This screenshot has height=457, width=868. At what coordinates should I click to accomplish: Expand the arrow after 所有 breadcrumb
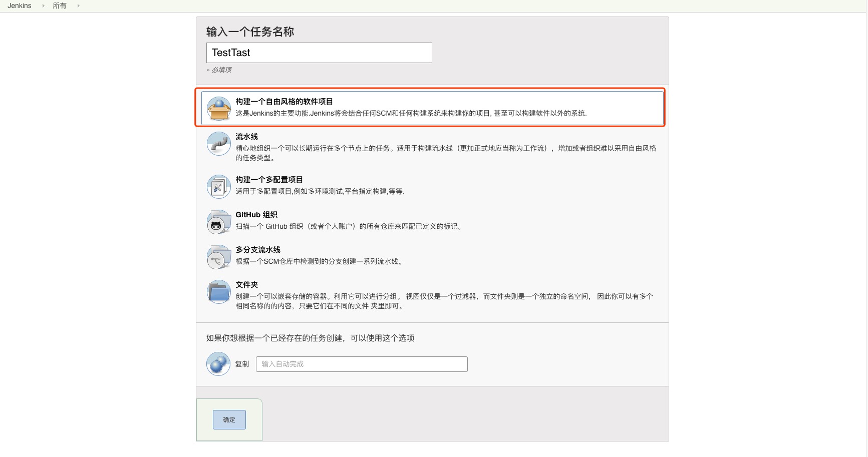pyautogui.click(x=78, y=6)
